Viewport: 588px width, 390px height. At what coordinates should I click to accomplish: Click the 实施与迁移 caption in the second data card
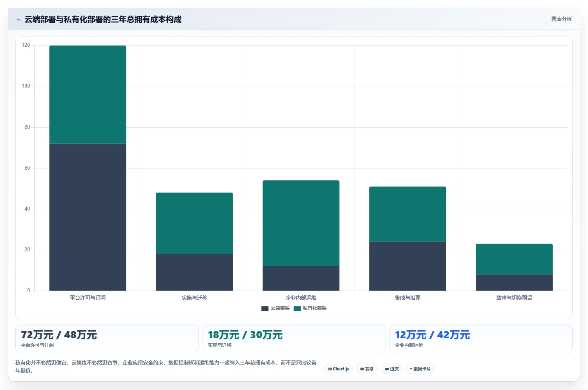click(220, 345)
